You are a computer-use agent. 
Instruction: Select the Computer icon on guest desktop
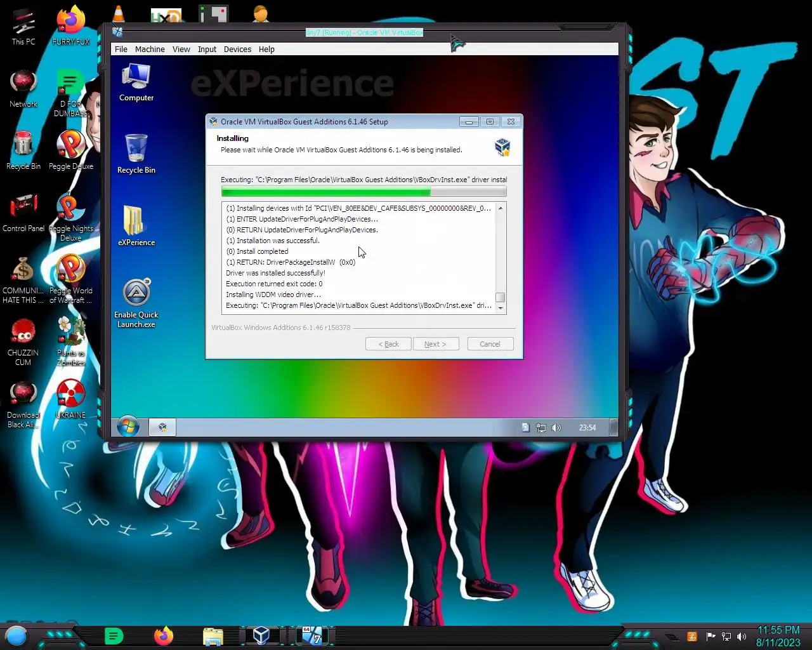(x=136, y=83)
